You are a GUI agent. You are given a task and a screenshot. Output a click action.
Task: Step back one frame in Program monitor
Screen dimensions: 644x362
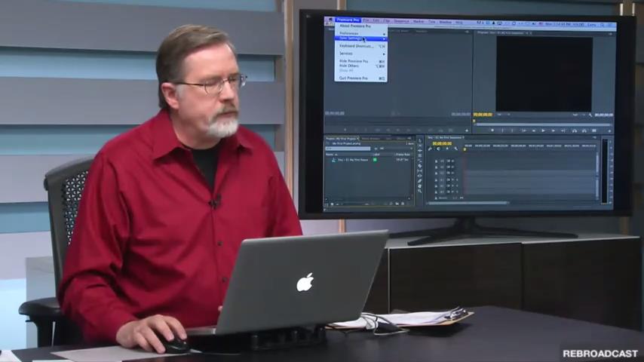tap(534, 130)
